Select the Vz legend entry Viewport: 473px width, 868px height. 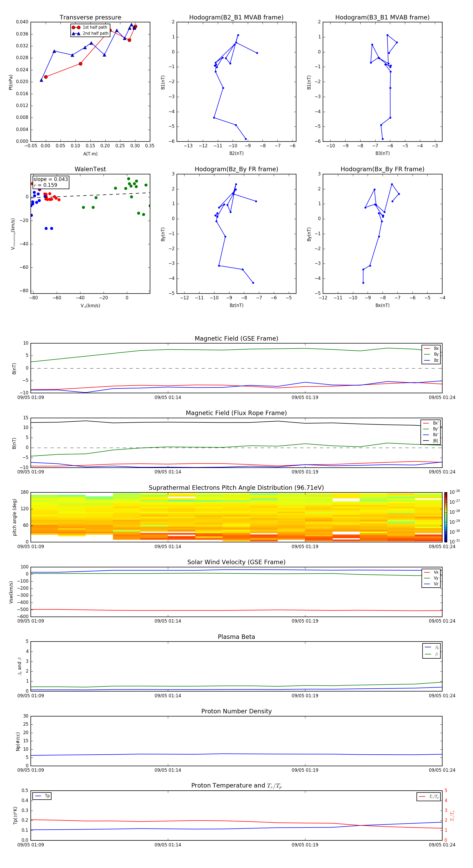431,584
